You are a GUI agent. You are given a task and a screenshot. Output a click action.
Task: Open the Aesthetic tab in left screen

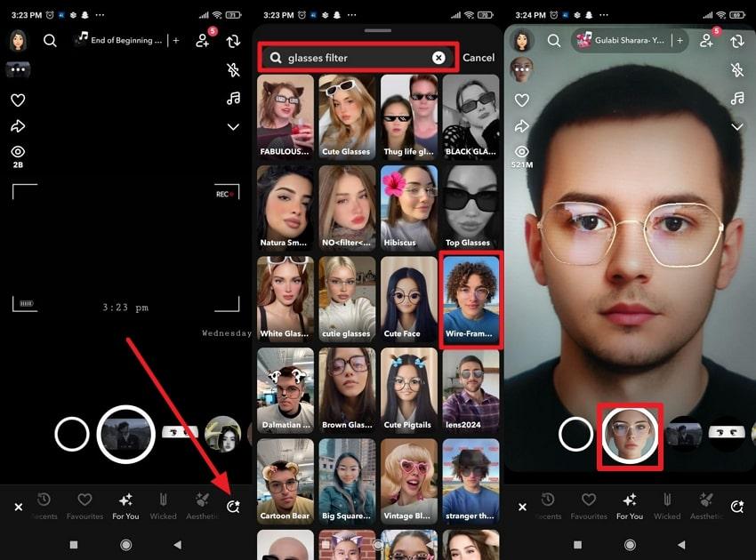203,507
